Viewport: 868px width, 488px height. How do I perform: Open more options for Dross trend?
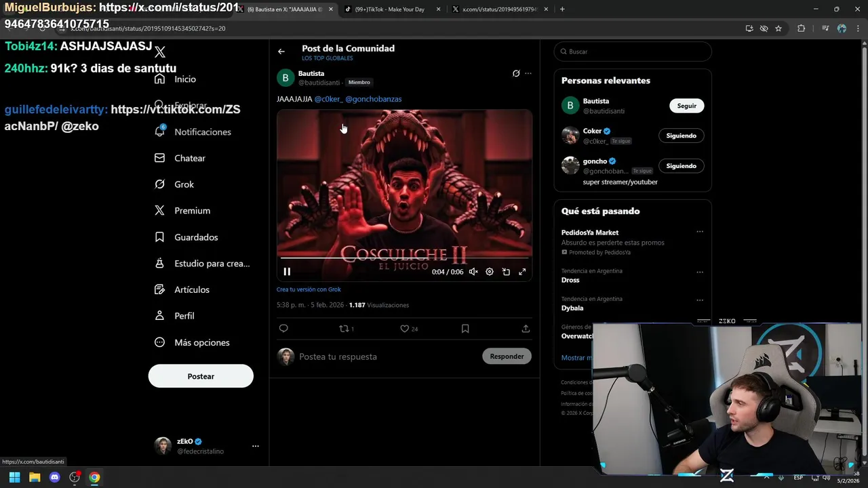tap(700, 272)
